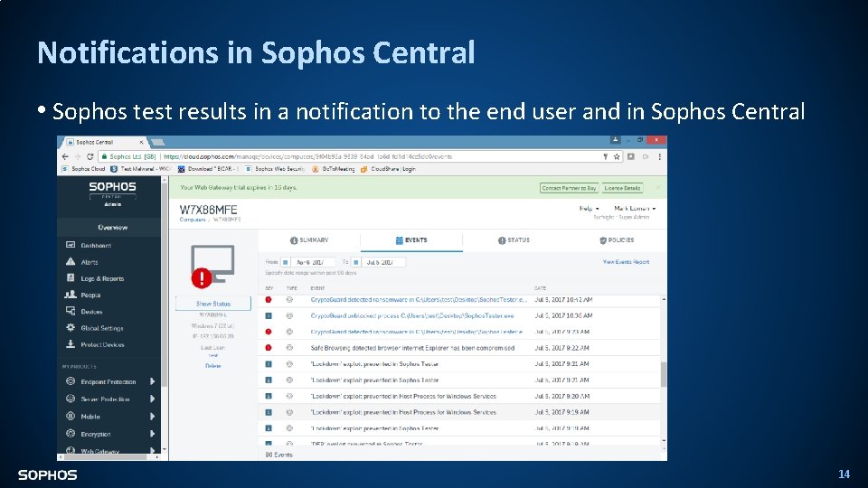
Task: Switch to the Policies tab
Action: click(617, 240)
